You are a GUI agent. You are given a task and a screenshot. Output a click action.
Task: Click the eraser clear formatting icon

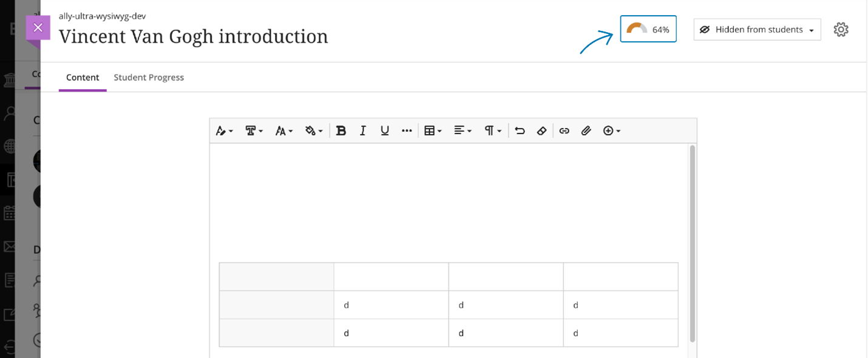(x=542, y=130)
